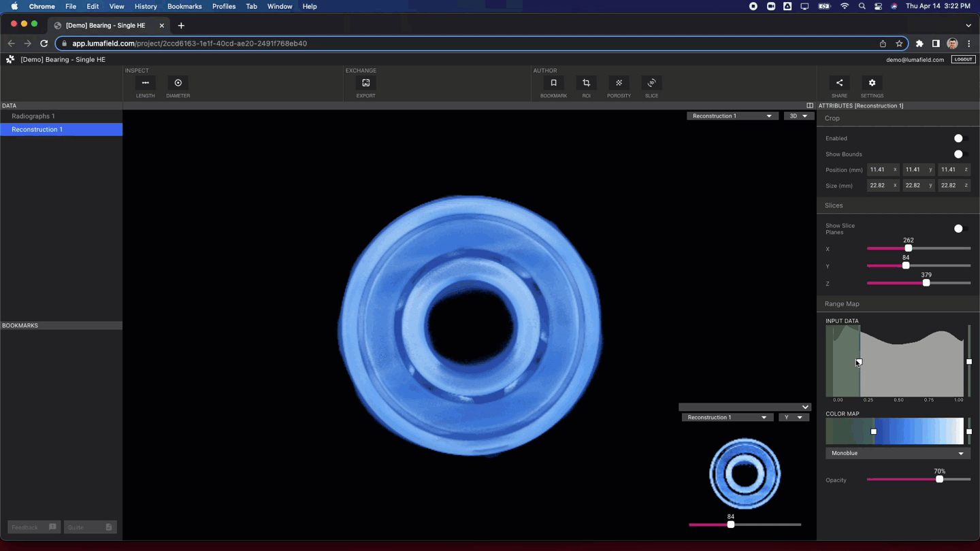This screenshot has height=551, width=980.
Task: Click the Opacity slider handle
Action: [940, 480]
